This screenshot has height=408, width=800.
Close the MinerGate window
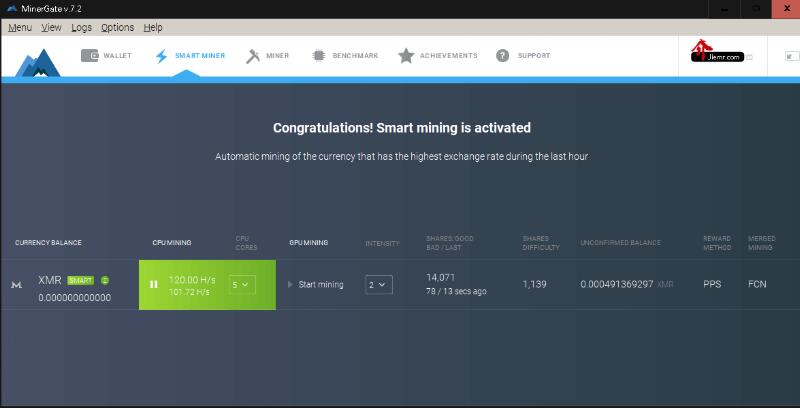coord(786,9)
